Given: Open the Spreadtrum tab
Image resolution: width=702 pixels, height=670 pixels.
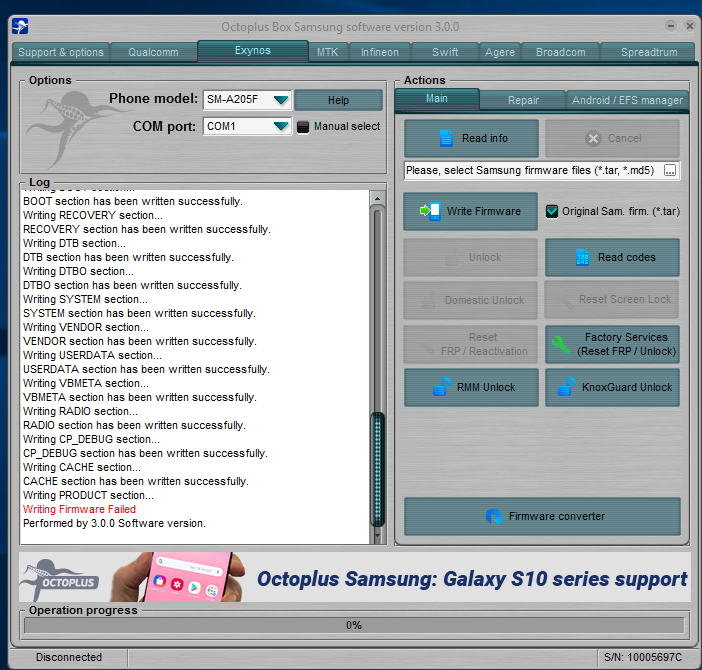Looking at the screenshot, I should pyautogui.click(x=649, y=52).
